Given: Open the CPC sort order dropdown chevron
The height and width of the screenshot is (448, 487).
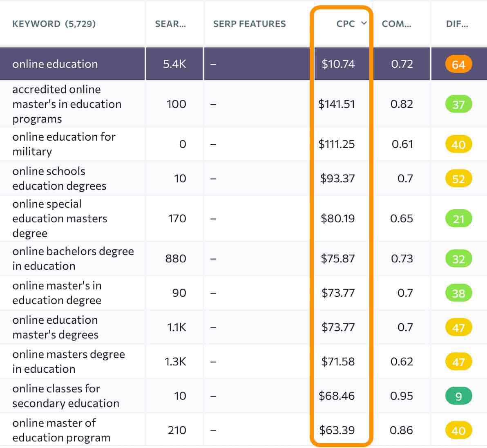Looking at the screenshot, I should pos(364,24).
